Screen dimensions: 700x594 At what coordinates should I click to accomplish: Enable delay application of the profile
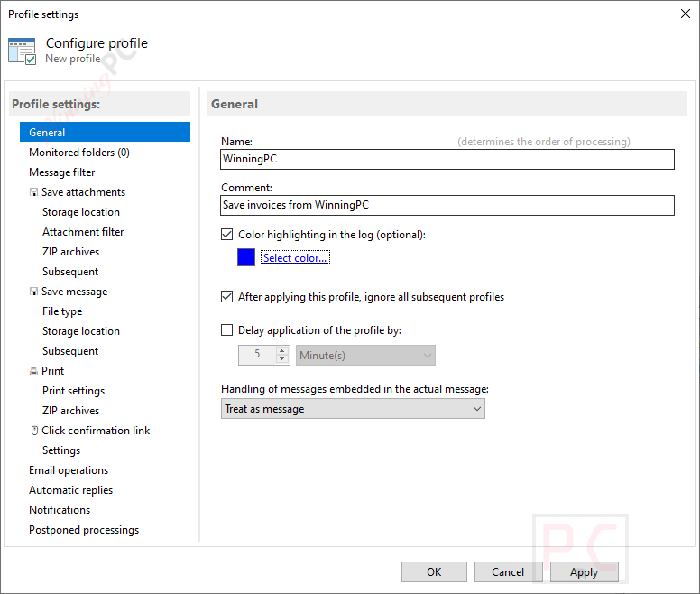[x=226, y=330]
